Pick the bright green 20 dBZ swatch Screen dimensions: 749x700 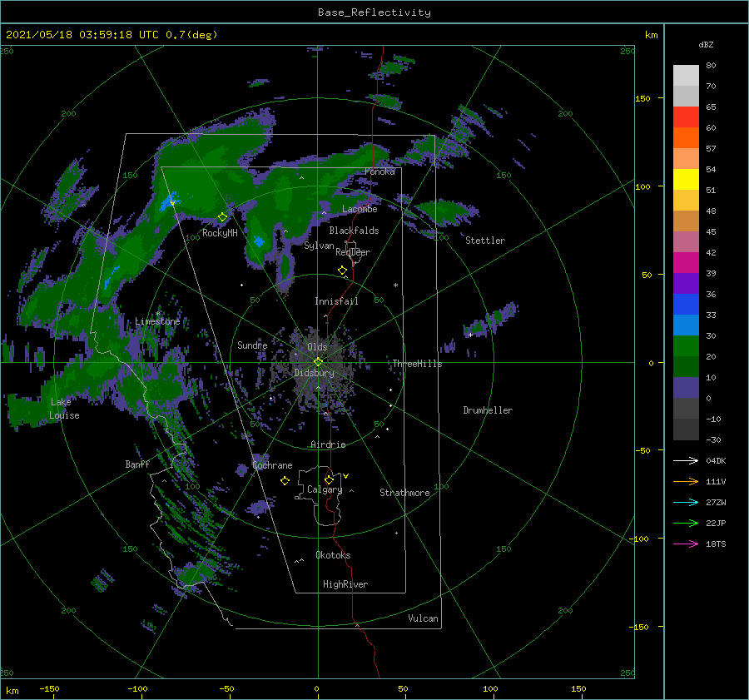click(686, 346)
